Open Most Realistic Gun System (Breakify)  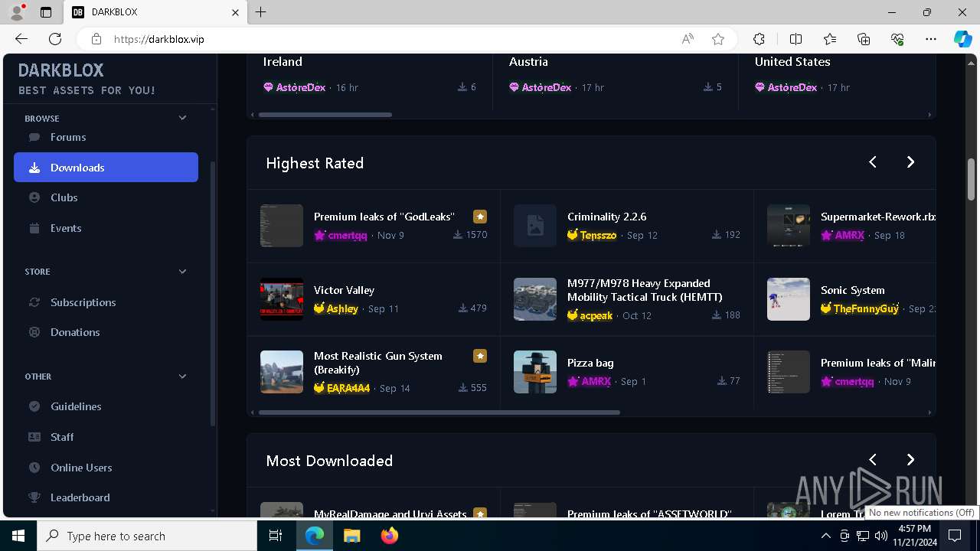pos(378,363)
